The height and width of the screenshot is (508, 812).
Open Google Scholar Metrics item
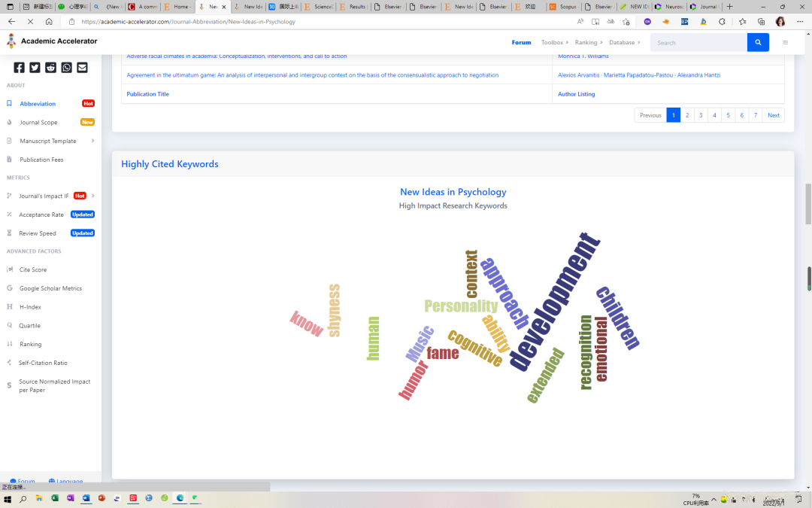[50, 288]
